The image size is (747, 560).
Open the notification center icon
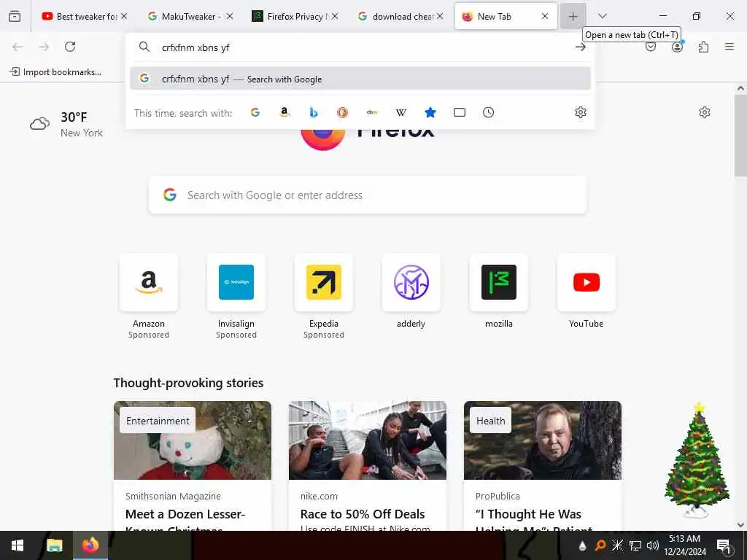coord(724,545)
